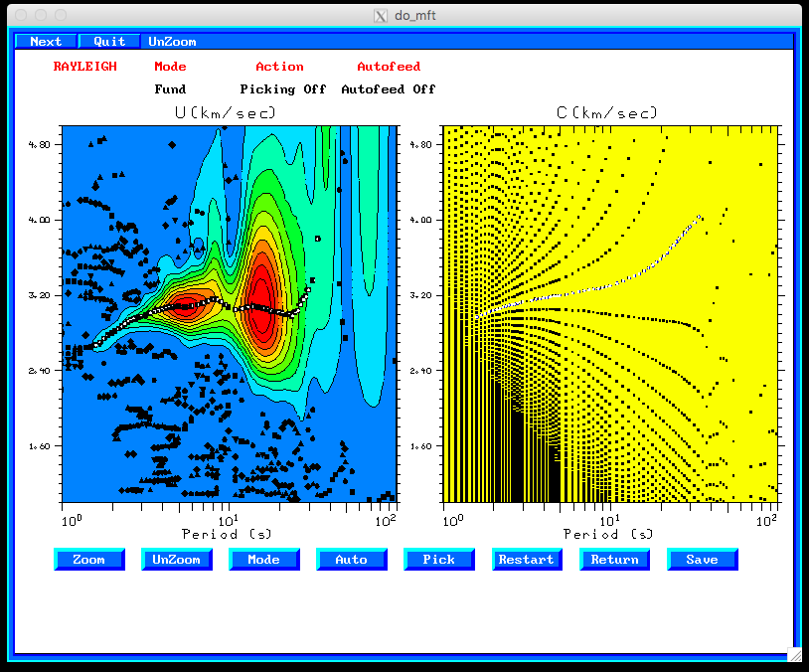Click the bottom UnZoom button
809x672 pixels.
(177, 560)
